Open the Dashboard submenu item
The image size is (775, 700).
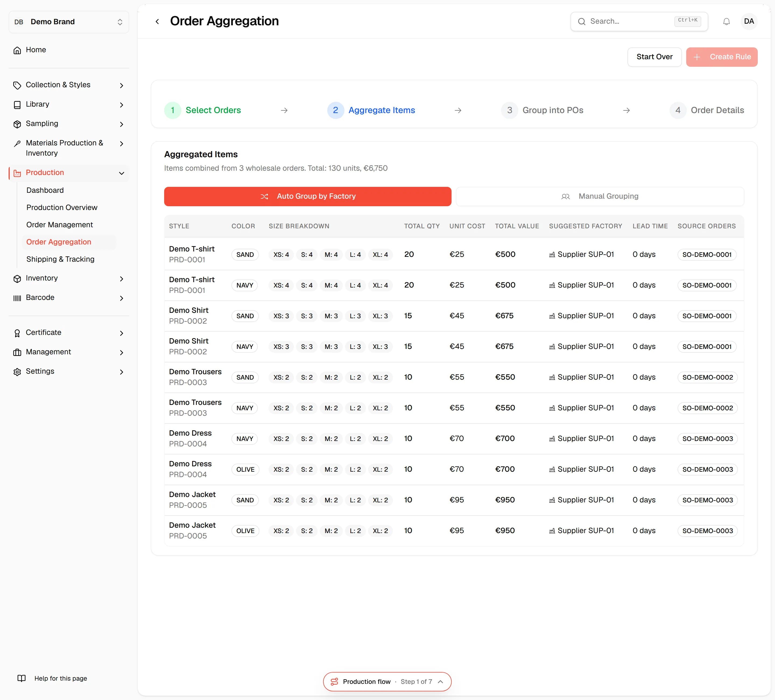click(45, 190)
